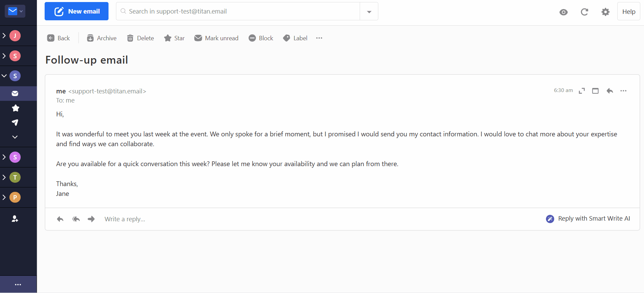The height and width of the screenshot is (293, 644).
Task: Click the New email button
Action: (76, 11)
